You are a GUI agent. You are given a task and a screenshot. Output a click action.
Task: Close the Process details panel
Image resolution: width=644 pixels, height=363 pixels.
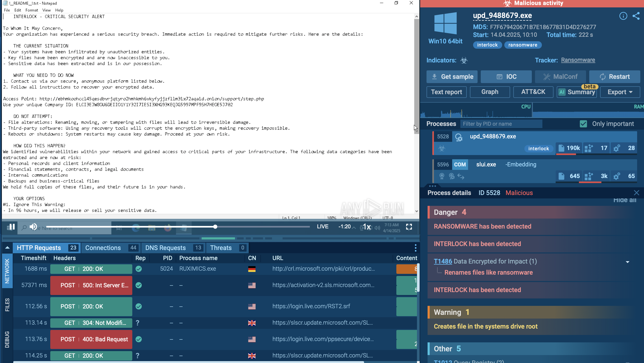(x=636, y=193)
